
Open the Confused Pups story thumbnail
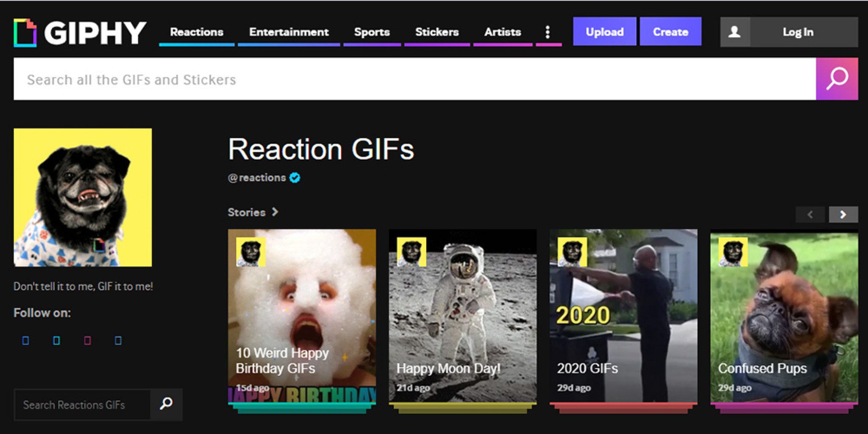pos(784,316)
